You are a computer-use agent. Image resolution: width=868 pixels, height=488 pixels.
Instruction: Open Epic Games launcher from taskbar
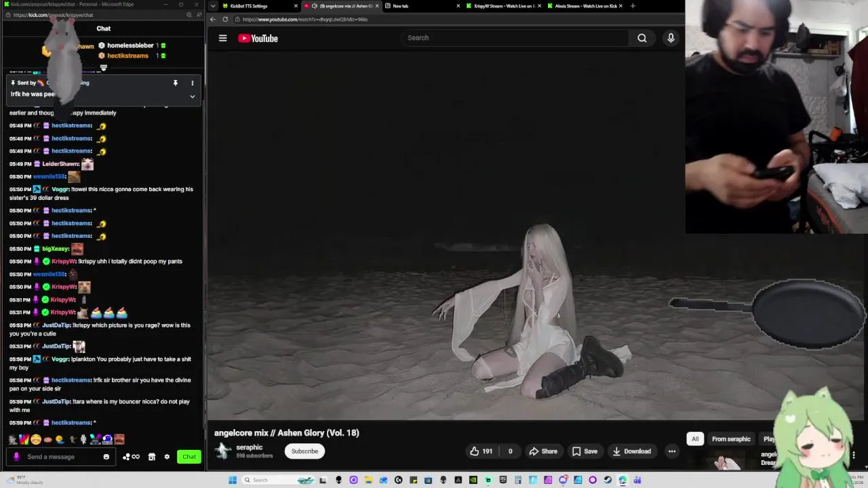point(503,480)
